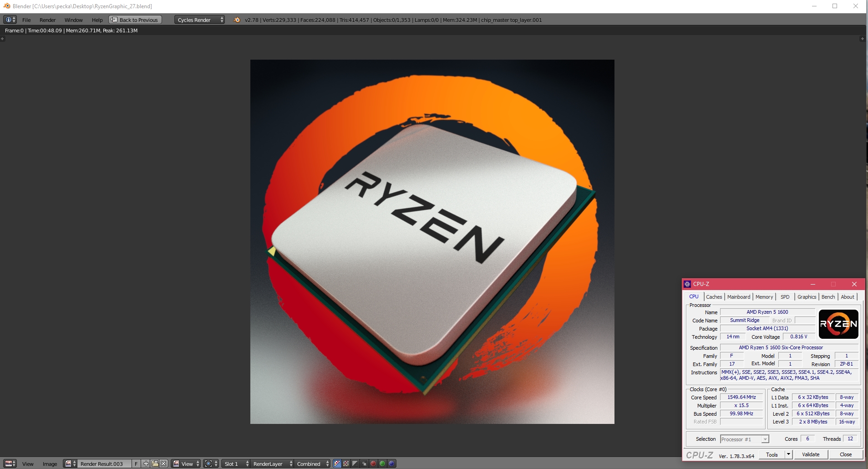Viewport: 868px width, 469px height.
Task: Toggle Color-only channel display icon
Action: tap(346, 464)
